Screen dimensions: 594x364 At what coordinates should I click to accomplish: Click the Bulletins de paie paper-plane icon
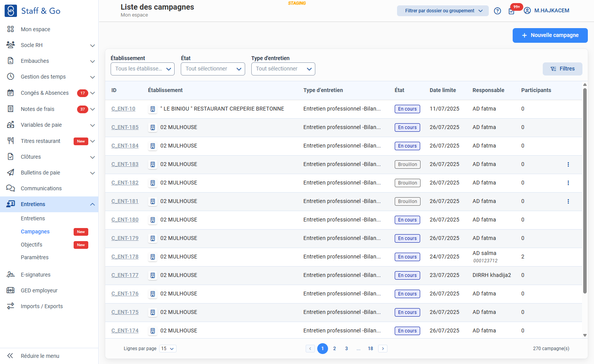point(10,172)
